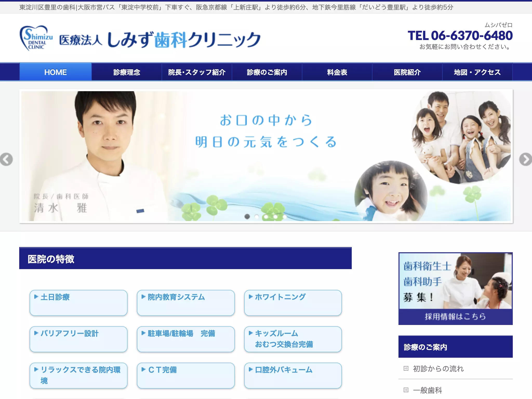
Task: Click ＣＴ完備 feature box
Action: click(186, 376)
